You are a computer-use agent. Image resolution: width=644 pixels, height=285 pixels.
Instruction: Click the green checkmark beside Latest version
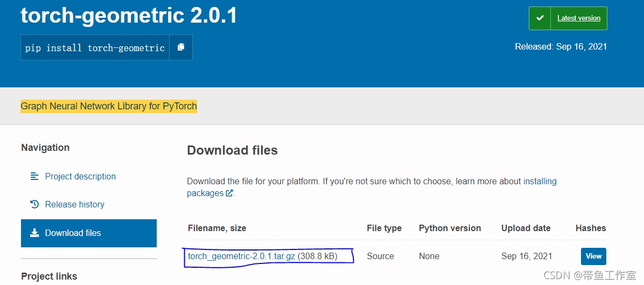pyautogui.click(x=540, y=18)
